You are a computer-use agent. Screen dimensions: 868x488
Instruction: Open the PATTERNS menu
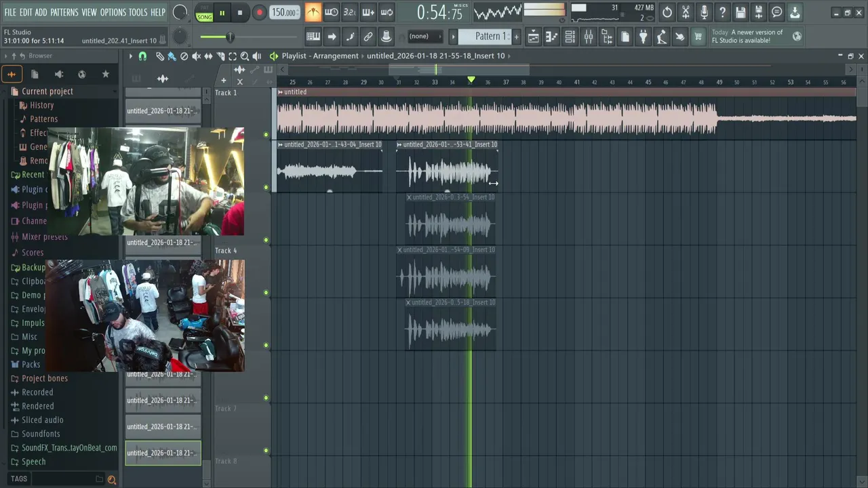tap(64, 12)
